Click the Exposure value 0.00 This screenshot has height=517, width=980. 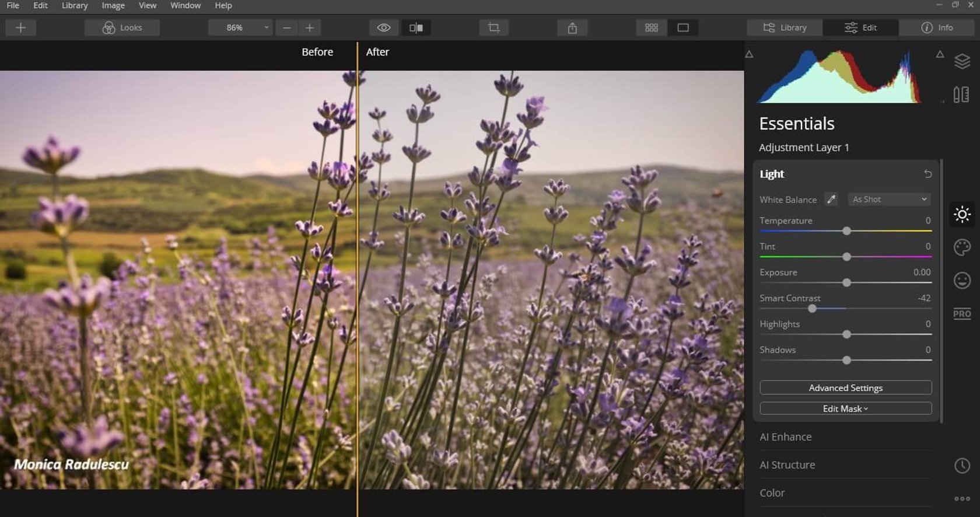922,273
